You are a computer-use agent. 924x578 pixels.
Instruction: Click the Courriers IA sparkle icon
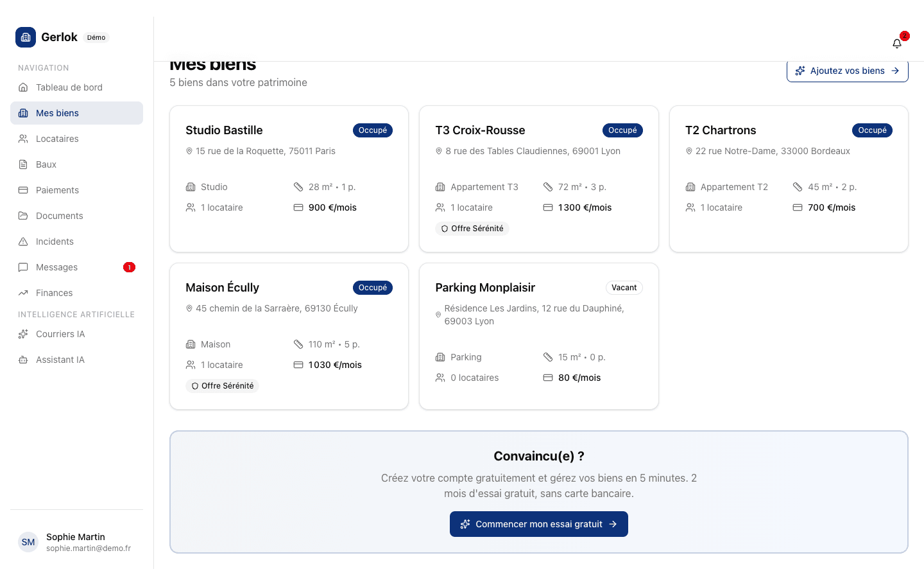click(x=23, y=334)
